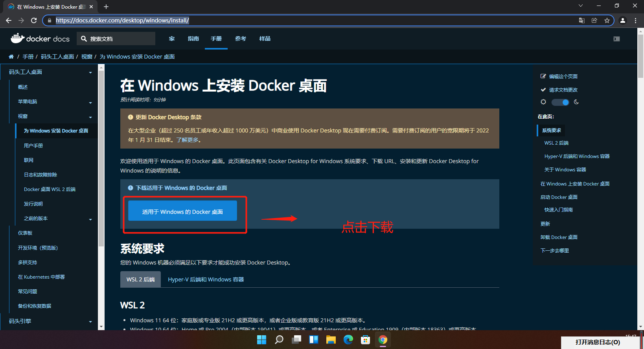Image resolution: width=644 pixels, height=349 pixels.
Task: Open the sidebar menu icon at top right
Action: click(x=616, y=39)
